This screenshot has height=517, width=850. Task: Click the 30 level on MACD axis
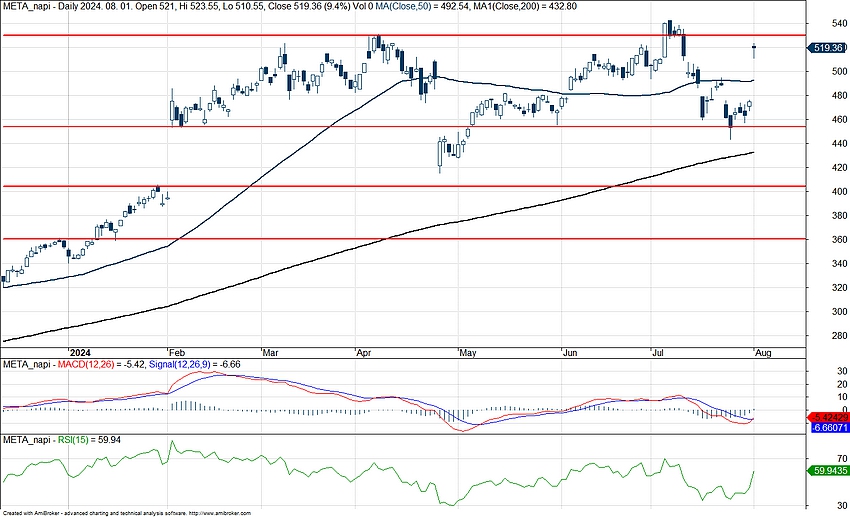(x=842, y=371)
